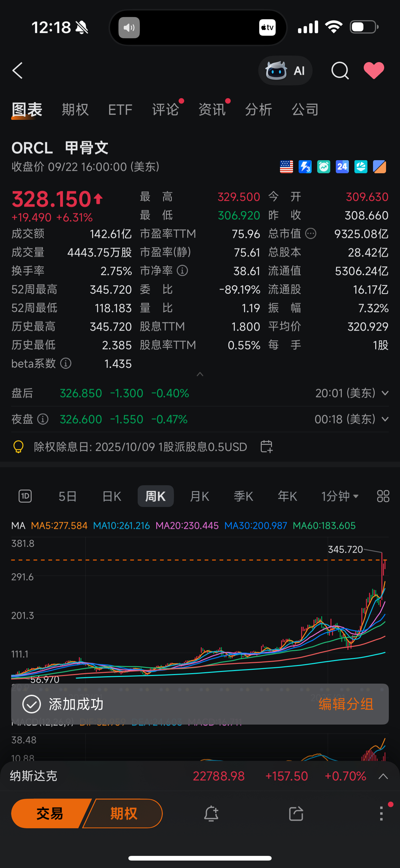Tap the speaker icon in Dynamic Island
The width and height of the screenshot is (400, 868).
coord(129,28)
